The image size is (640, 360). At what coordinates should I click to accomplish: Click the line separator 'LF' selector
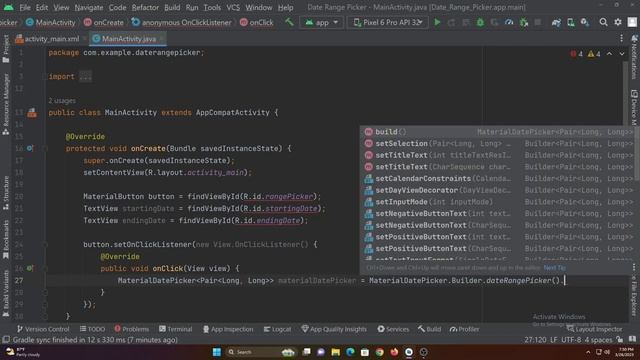point(553,340)
